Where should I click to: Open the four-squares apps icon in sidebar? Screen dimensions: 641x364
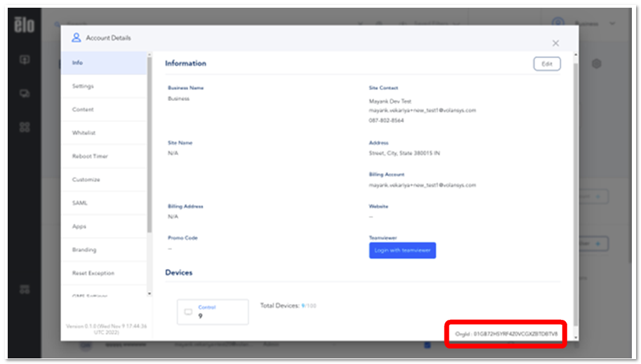25,127
